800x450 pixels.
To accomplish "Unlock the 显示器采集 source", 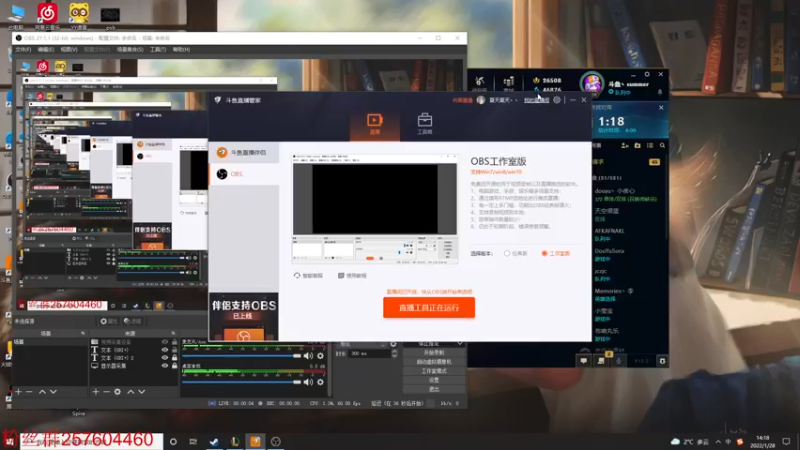I will 174,366.
